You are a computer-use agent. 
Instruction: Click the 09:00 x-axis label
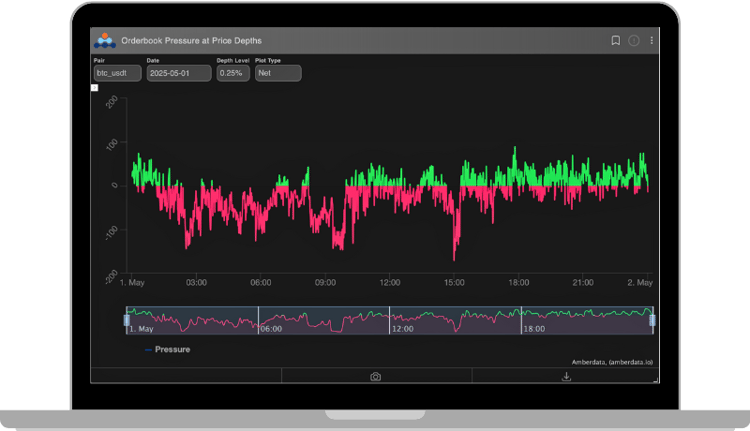coord(325,283)
